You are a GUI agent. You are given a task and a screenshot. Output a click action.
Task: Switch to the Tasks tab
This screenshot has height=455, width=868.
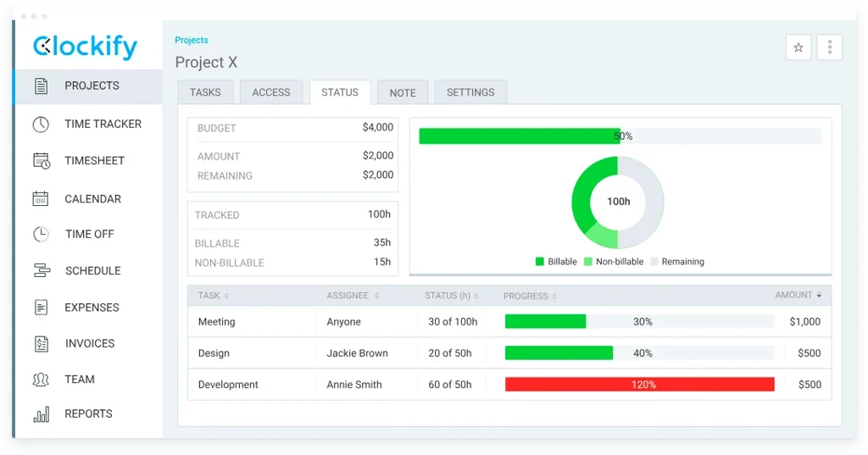pyautogui.click(x=205, y=92)
